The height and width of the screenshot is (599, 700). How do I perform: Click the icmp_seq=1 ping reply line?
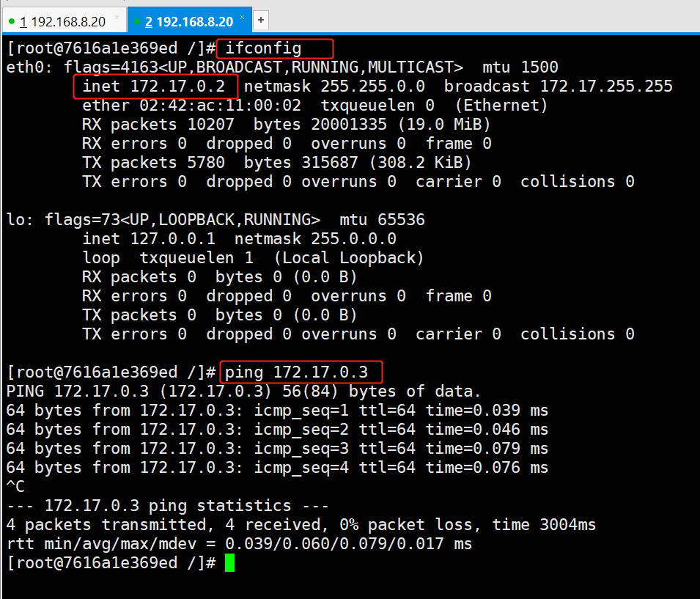tap(277, 411)
